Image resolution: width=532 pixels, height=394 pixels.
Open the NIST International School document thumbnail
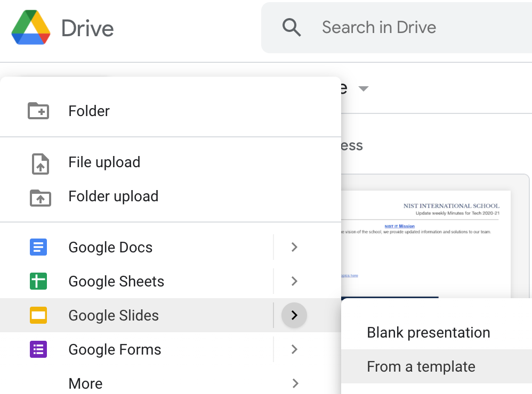426,240
